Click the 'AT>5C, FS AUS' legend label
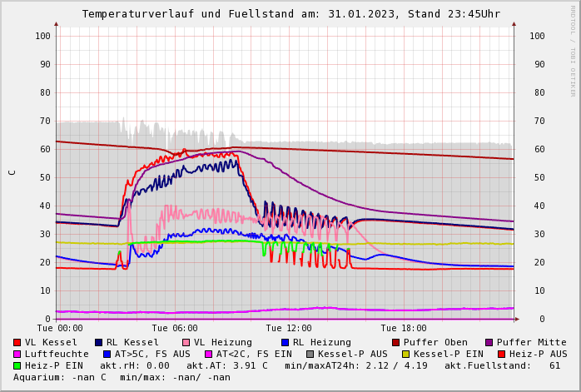581x392 pixels. (152, 354)
